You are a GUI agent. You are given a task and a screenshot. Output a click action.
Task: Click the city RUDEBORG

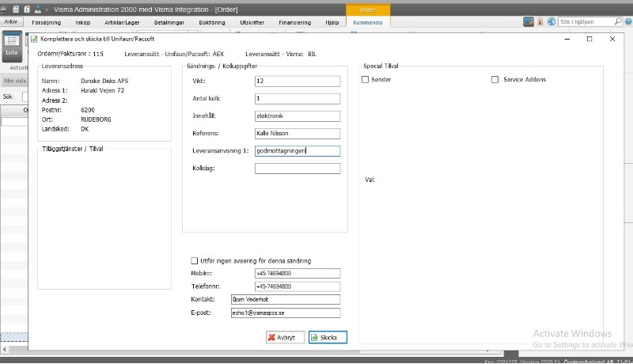[96, 119]
